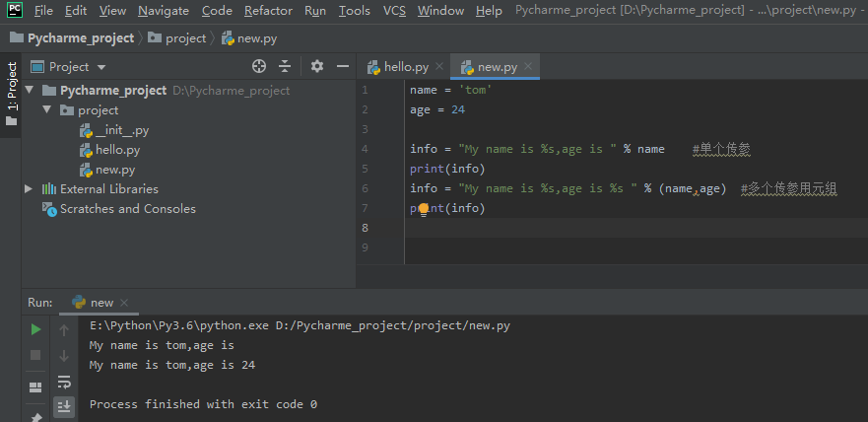
Task: Click the python.exe command line output
Action: [300, 325]
